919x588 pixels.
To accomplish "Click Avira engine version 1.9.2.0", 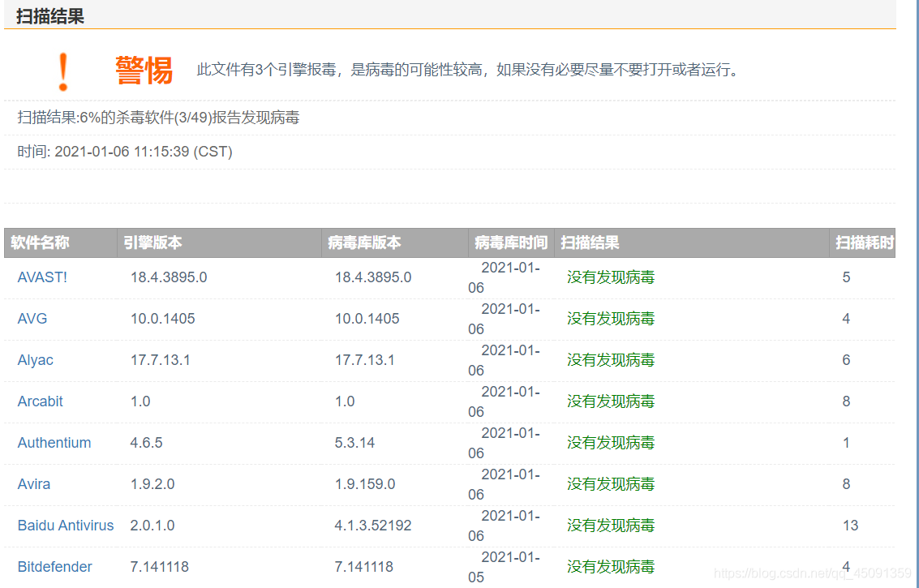I will coord(152,484).
